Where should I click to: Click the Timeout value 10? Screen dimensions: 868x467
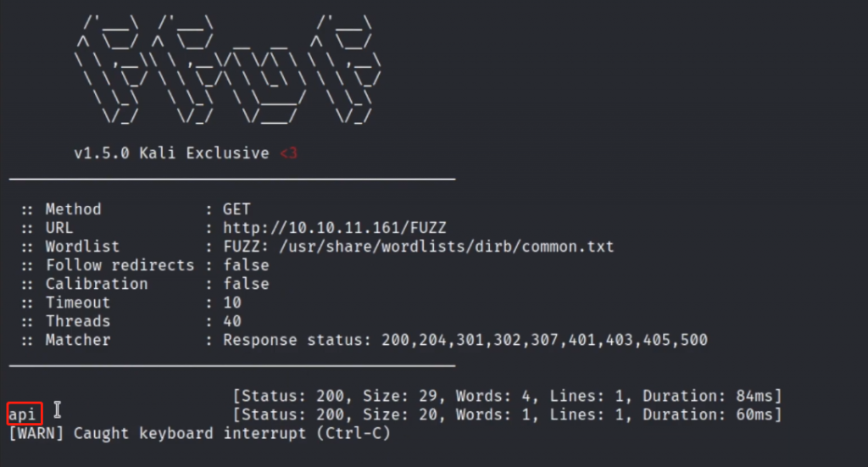click(231, 303)
